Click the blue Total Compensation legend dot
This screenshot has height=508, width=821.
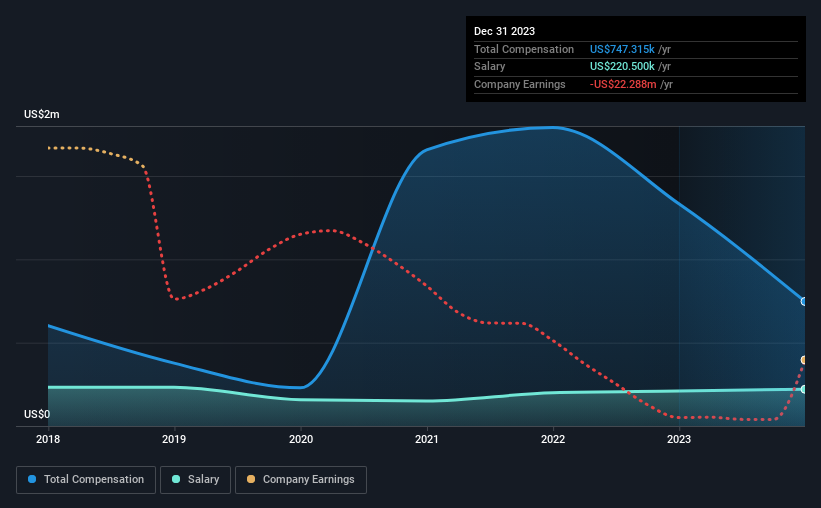point(32,479)
